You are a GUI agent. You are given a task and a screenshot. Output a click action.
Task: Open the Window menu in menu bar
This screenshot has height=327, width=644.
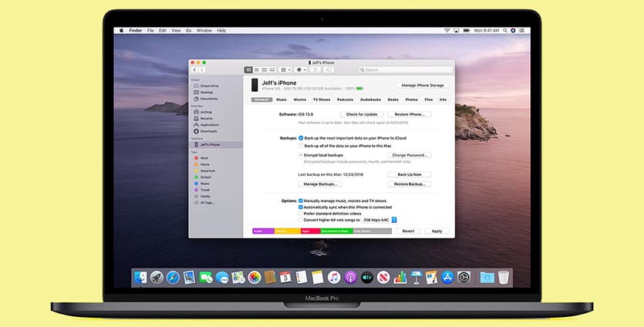[x=204, y=30]
